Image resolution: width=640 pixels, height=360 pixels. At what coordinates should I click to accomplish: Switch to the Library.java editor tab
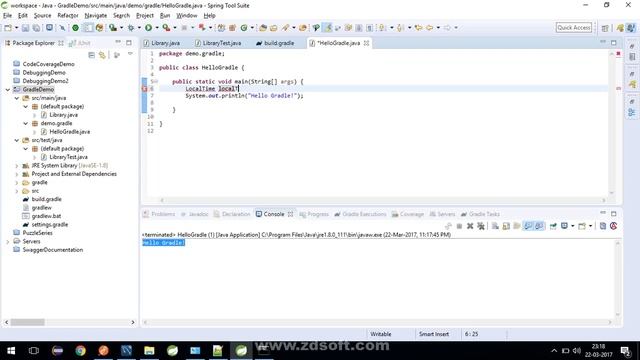(165, 43)
